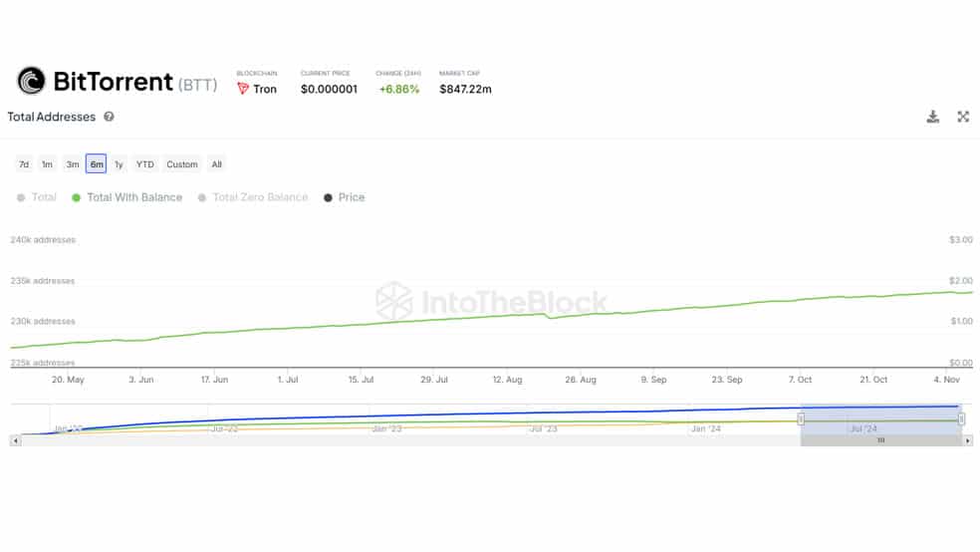Toggle the Total Zero Balance series
Image resolution: width=980 pixels, height=552 pixels.
(x=253, y=197)
